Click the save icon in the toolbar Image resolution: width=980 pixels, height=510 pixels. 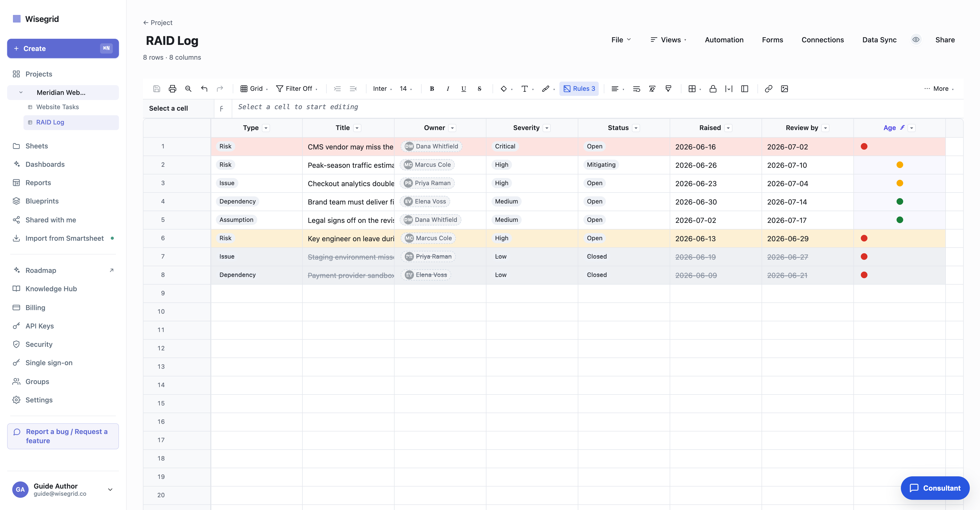[x=156, y=88]
